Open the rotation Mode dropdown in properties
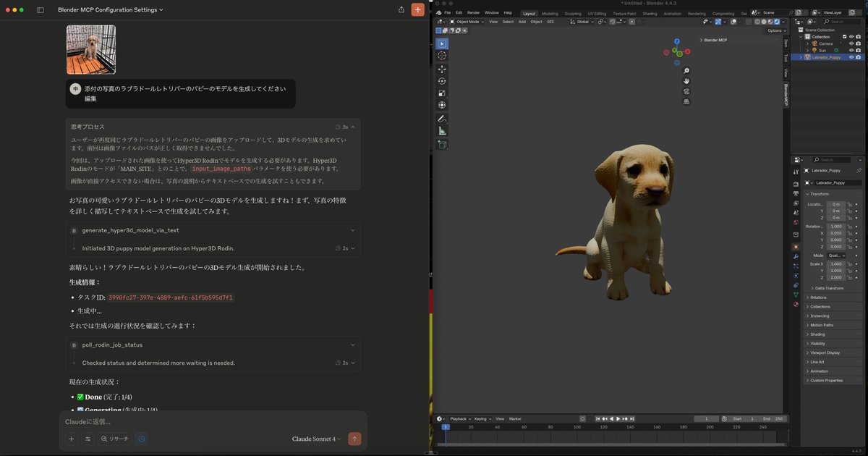 835,256
